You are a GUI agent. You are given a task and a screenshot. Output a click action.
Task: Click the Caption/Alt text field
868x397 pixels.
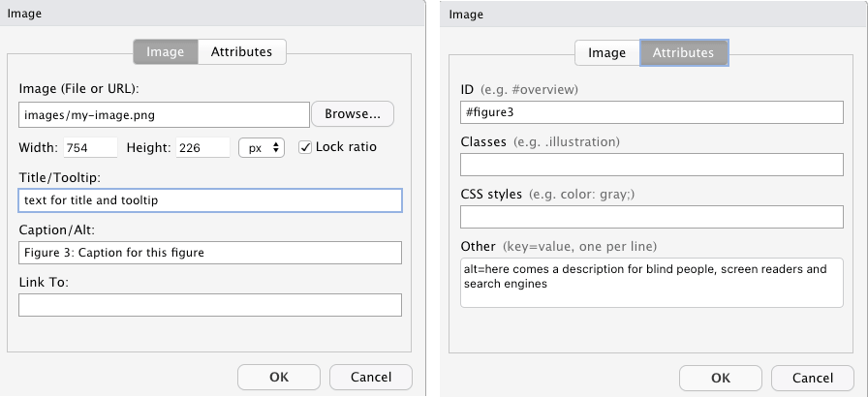click(210, 253)
